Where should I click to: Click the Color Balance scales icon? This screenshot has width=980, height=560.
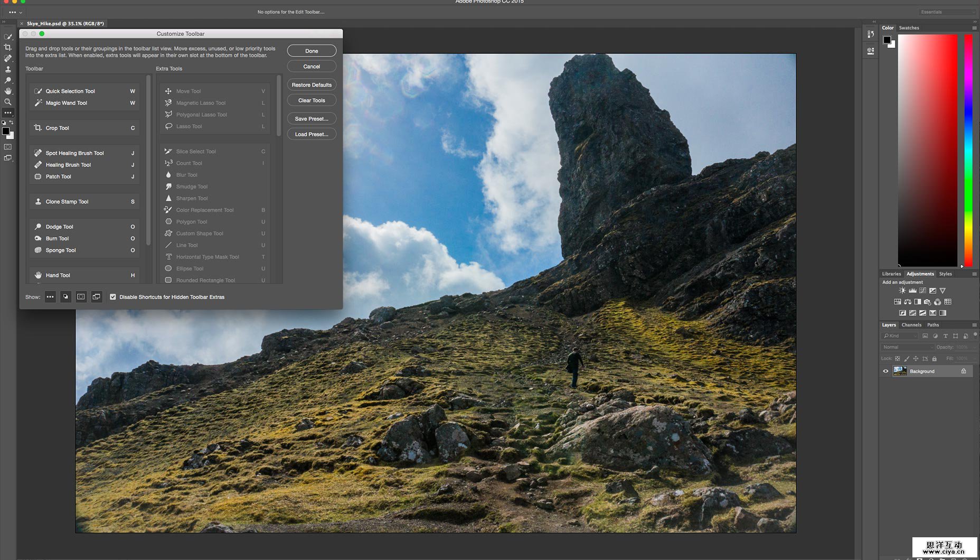908,302
